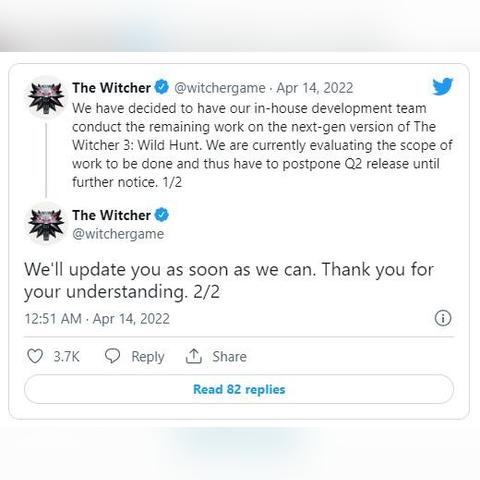Open the Apr 14, 2022 date link in header
This screenshot has height=480, width=480.
tap(315, 88)
